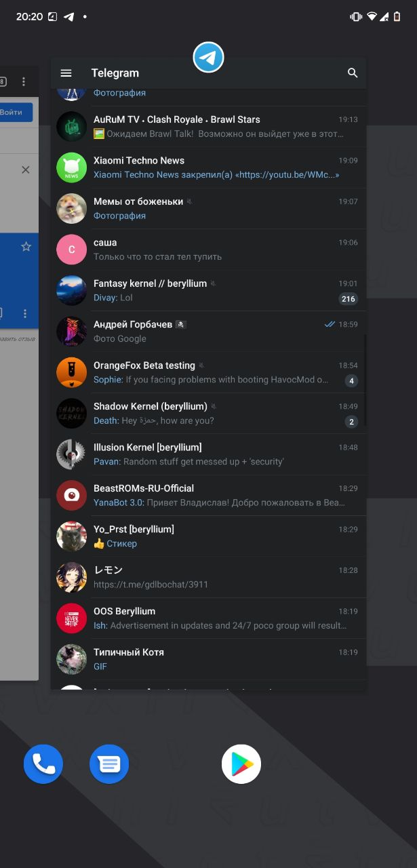Tap the OOS Beryllium red avatar
The image size is (417, 868).
point(71,618)
